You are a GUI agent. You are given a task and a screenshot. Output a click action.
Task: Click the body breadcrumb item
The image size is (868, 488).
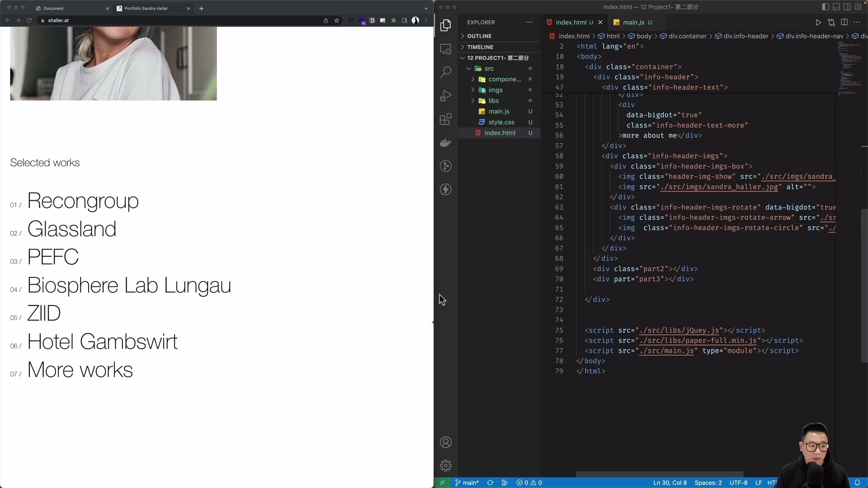(643, 36)
